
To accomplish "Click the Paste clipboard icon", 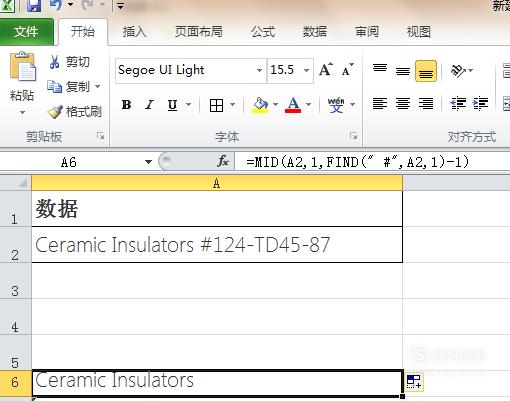I will click(22, 67).
